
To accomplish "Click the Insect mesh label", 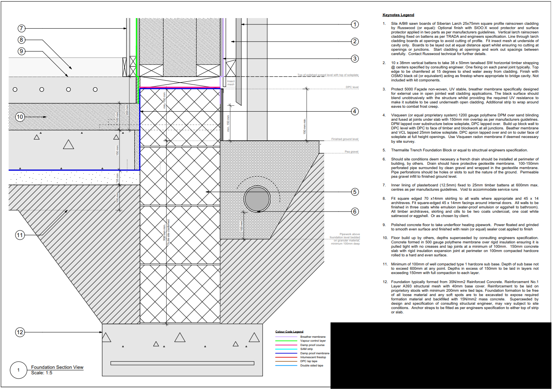I will (x=231, y=83).
